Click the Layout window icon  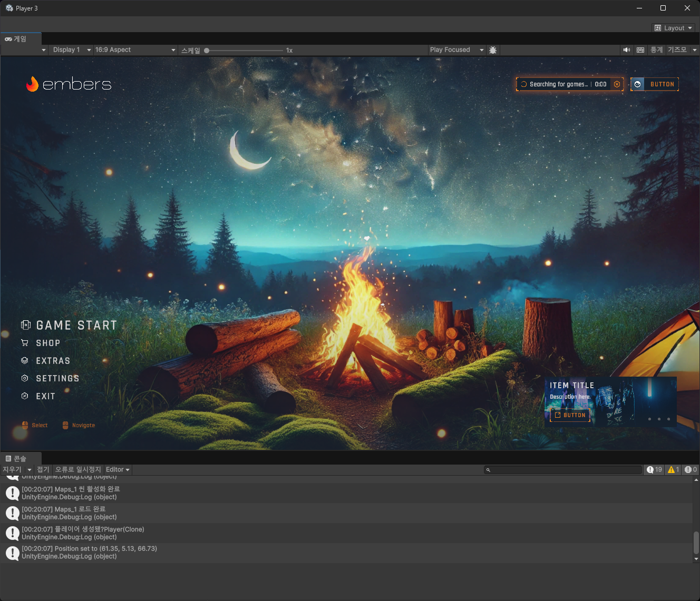pos(658,28)
